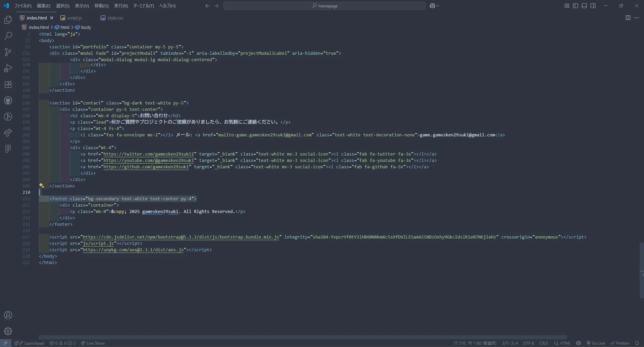This screenshot has width=644, height=347.
Task: Open the 編集(E) menu
Action: point(44,6)
